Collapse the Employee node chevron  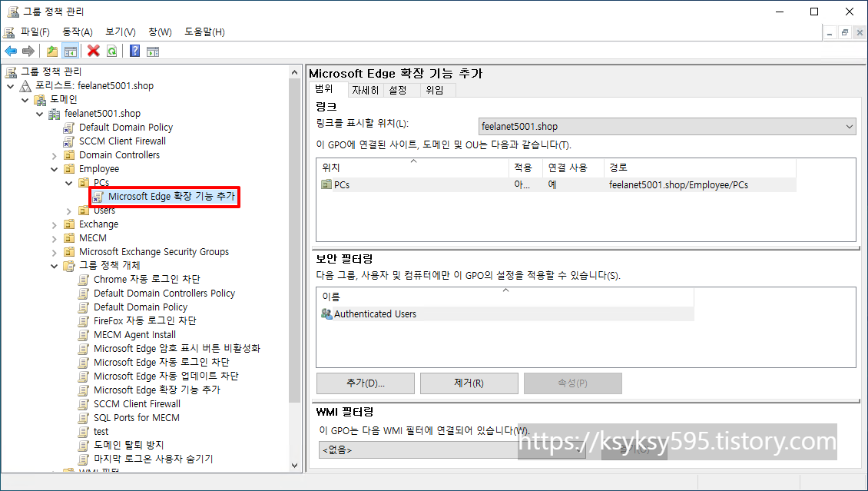[55, 169]
